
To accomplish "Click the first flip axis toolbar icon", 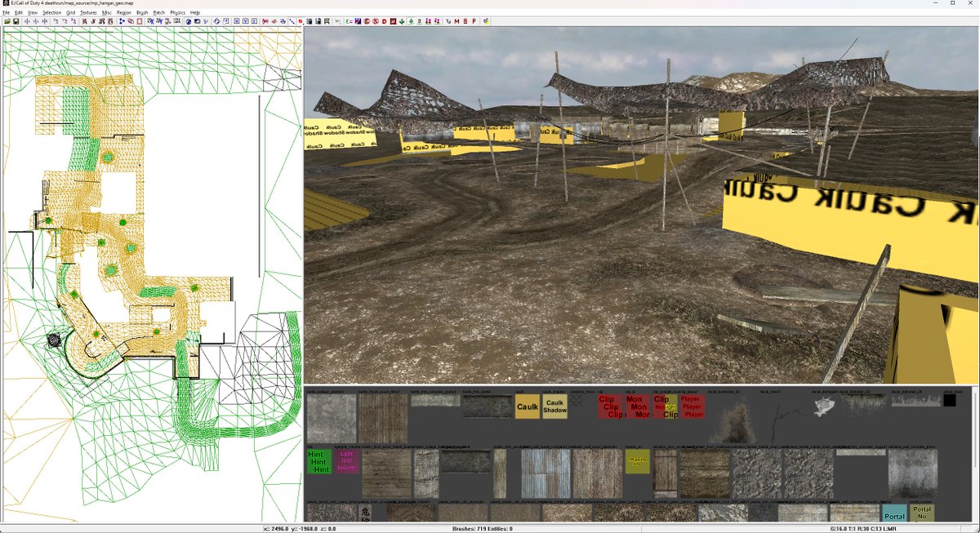I will coord(27,21).
